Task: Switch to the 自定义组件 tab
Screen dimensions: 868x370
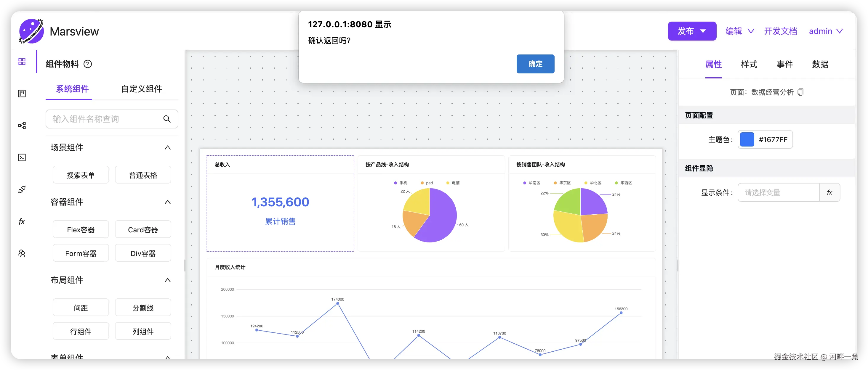Action: [x=142, y=89]
